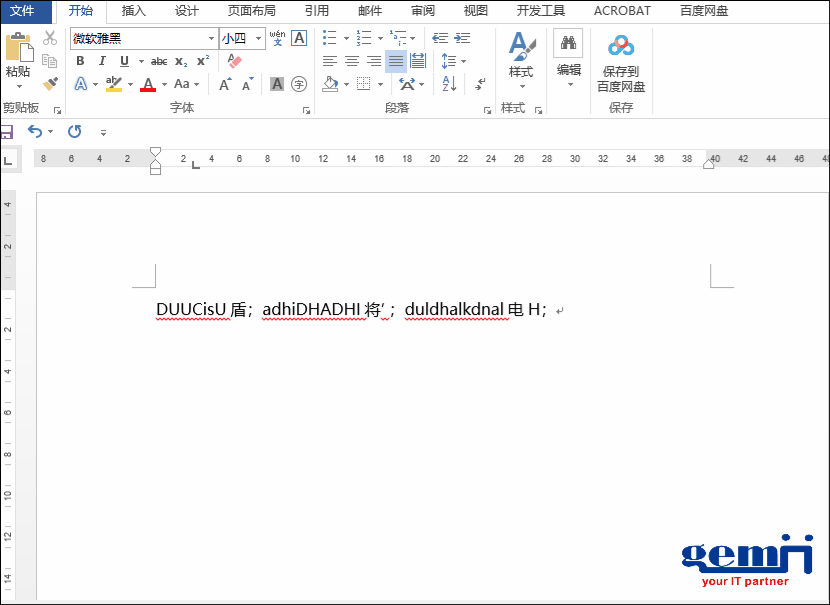Image resolution: width=830 pixels, height=605 pixels.
Task: Click the Format Painter brush icon
Action: coord(50,84)
